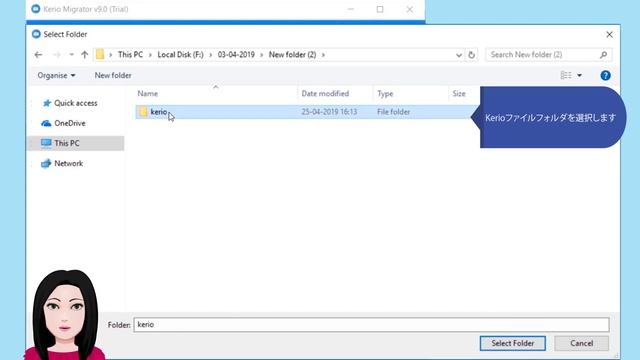Open Help with the question mark icon
This screenshot has width=640, height=360.
pyautogui.click(x=605, y=76)
